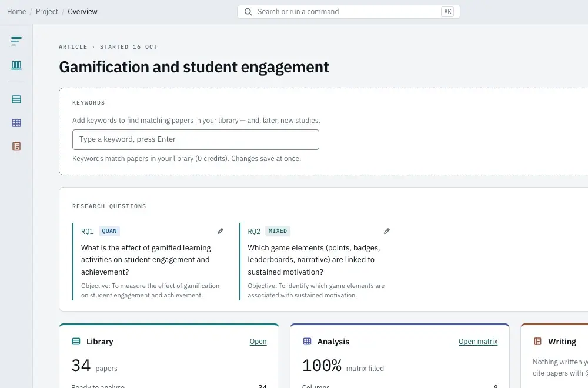Screen dimensions: 588x388
Task: Click the KEYWORDS section label
Action: point(89,103)
